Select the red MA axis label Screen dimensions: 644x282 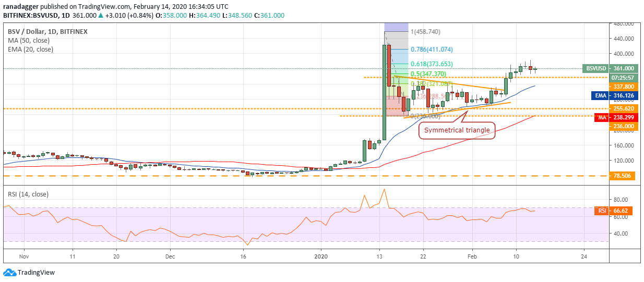(602, 118)
